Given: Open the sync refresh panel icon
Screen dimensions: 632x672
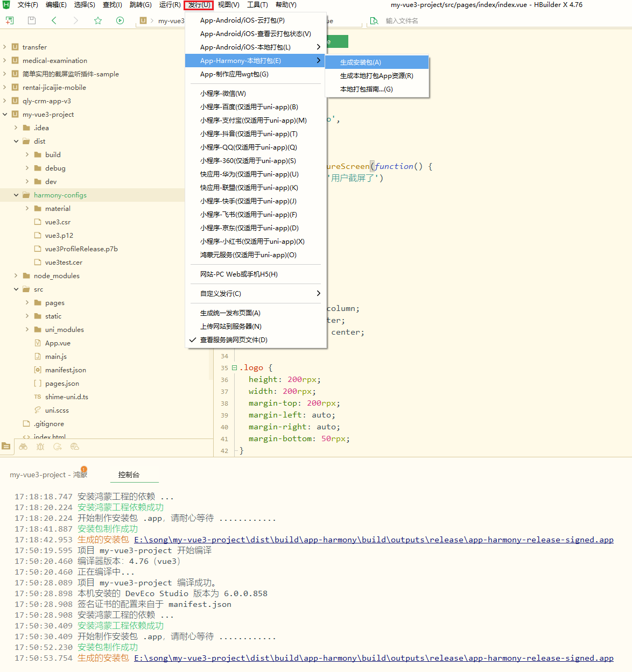Looking at the screenshot, I should coord(58,447).
